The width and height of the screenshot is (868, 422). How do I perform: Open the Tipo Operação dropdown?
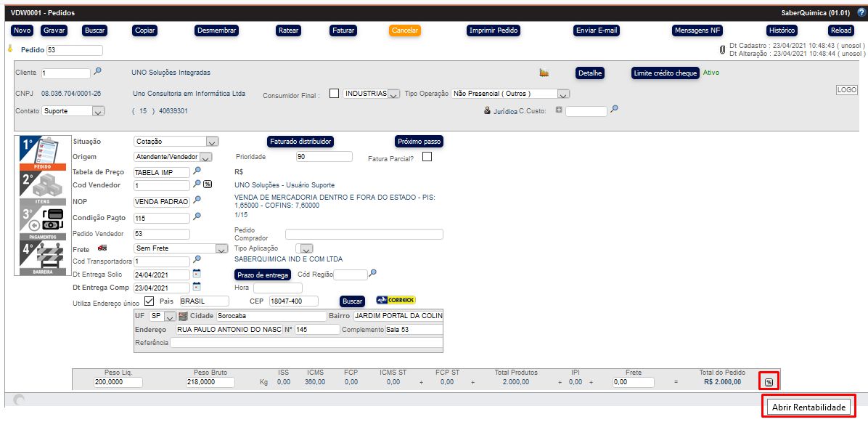[563, 94]
